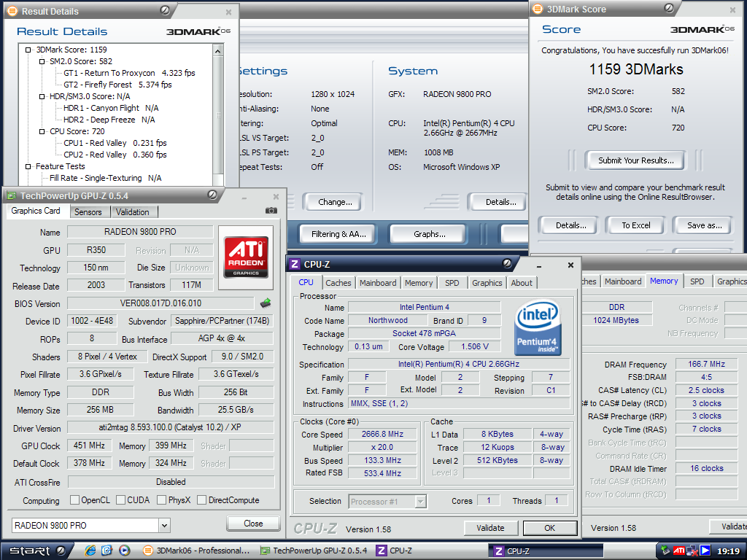Click the CPU-Z title bar Z icon

coord(295,264)
